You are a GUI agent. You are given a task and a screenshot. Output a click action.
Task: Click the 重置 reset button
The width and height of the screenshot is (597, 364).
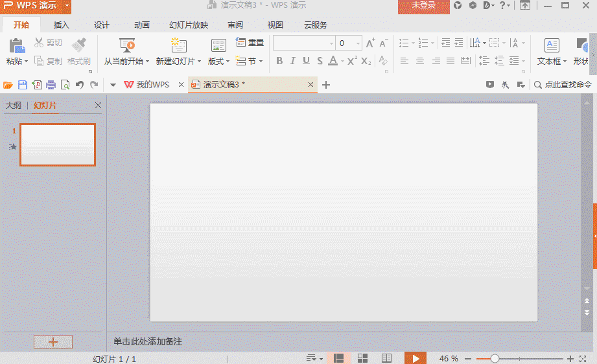point(250,43)
